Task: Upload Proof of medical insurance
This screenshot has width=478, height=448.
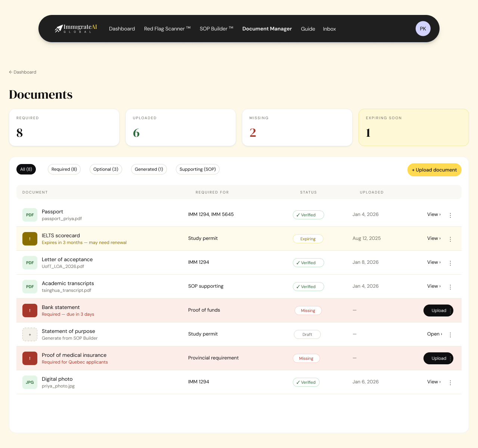Action: [x=438, y=358]
